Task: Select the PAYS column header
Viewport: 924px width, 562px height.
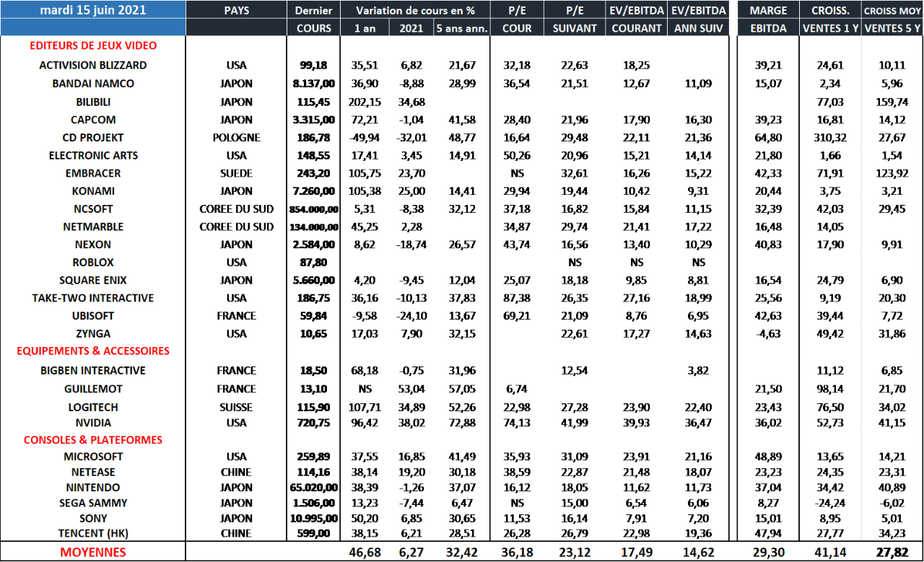Action: click(237, 10)
